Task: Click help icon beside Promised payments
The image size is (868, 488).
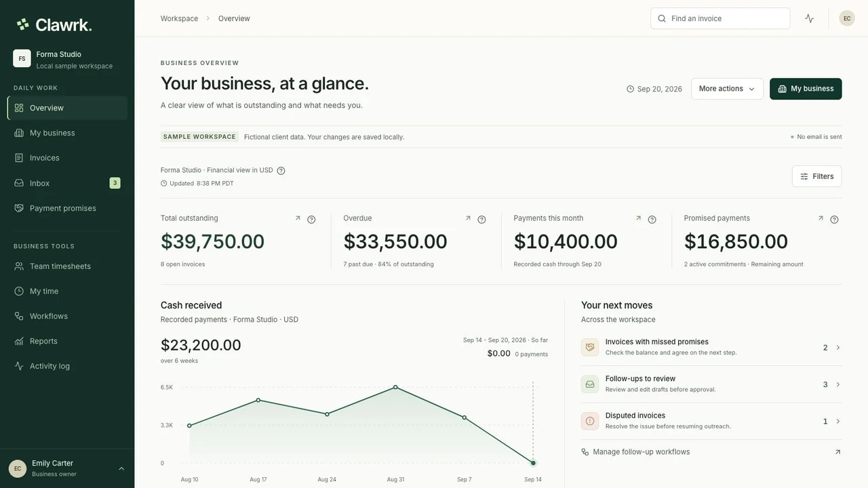Action: pyautogui.click(x=834, y=220)
